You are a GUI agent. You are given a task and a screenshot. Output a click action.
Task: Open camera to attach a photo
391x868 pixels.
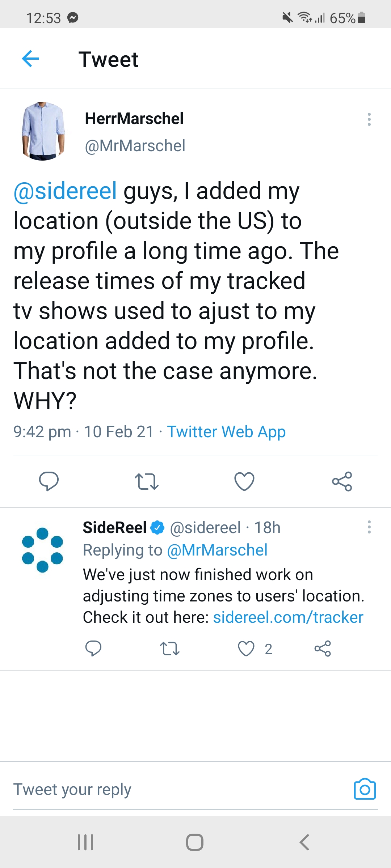pyautogui.click(x=365, y=789)
